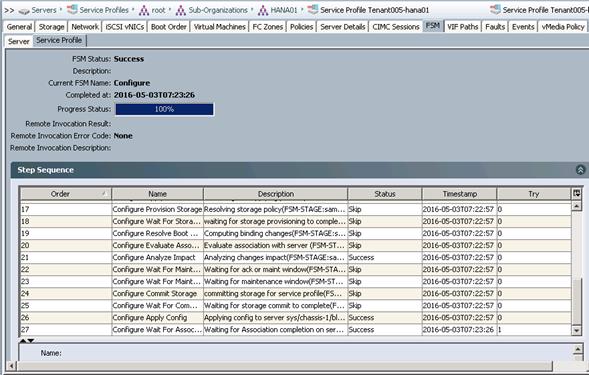
Task: Click the details pane scroll up arrow
Action: click(x=578, y=350)
